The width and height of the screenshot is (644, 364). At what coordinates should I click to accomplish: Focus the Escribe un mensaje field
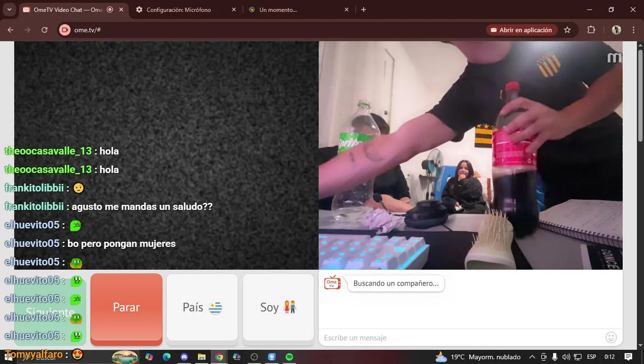[x=462, y=338]
